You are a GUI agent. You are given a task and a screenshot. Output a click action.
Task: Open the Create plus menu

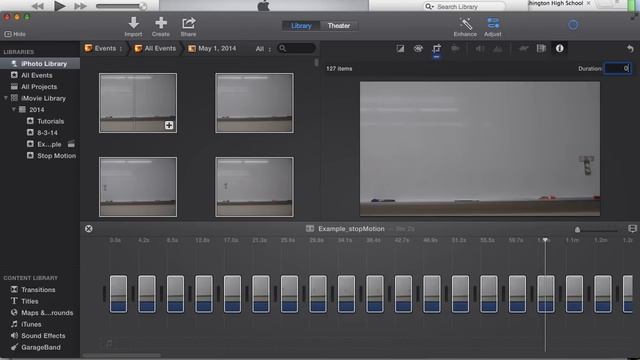click(x=161, y=23)
